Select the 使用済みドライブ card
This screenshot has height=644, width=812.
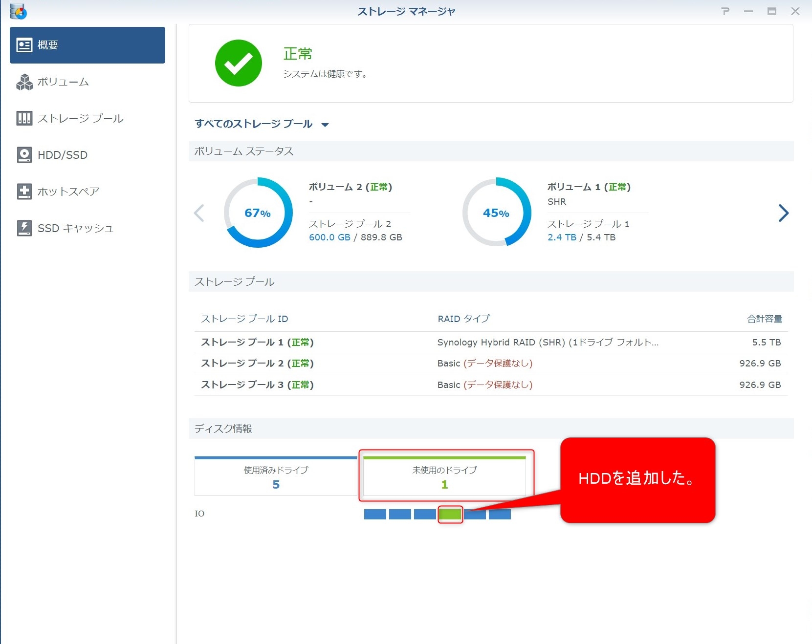(x=276, y=477)
